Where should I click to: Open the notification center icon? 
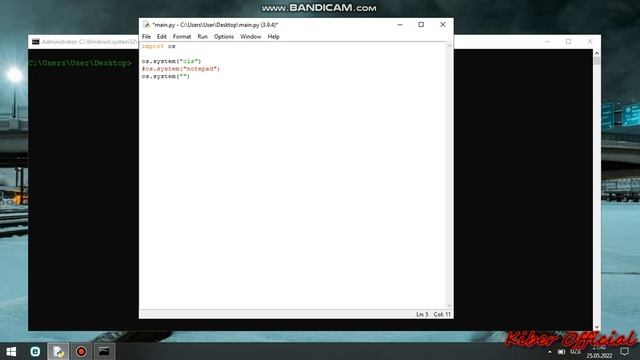tap(624, 351)
